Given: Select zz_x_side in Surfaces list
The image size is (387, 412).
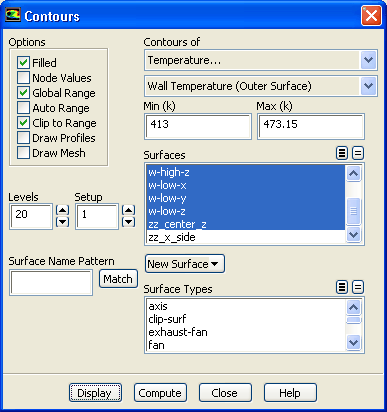Looking at the screenshot, I should [246, 237].
